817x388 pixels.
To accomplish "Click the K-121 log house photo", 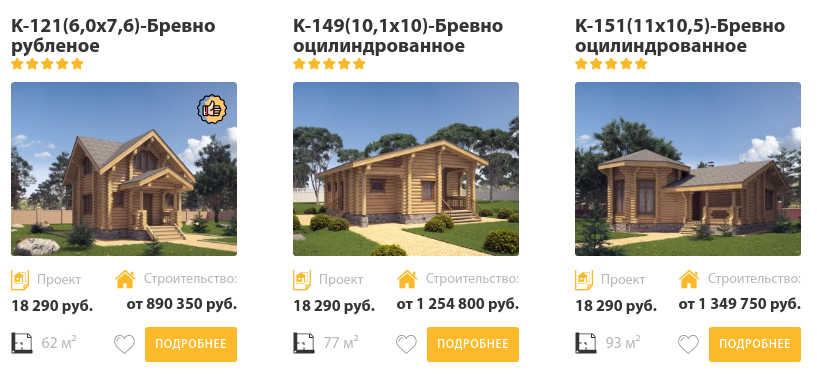I will [124, 169].
